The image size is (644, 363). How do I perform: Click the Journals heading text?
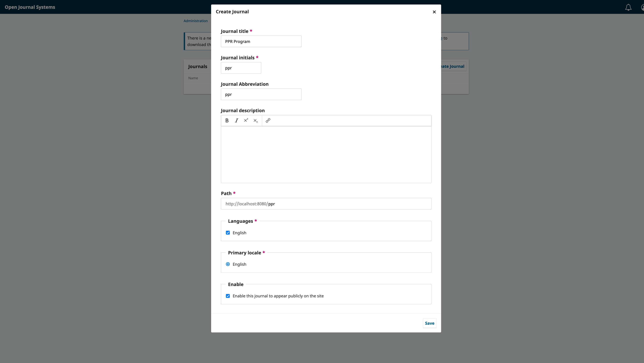(197, 67)
